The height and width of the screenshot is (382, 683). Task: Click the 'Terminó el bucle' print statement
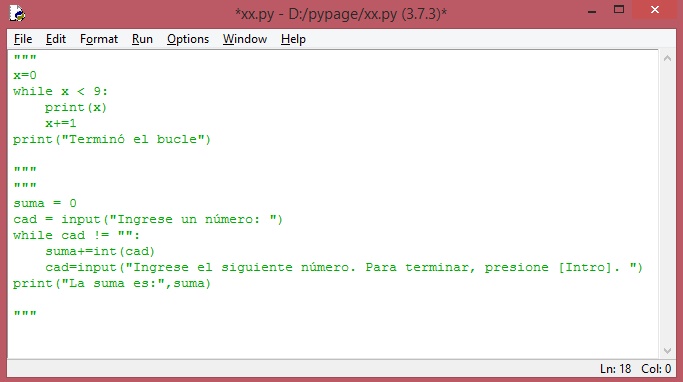tap(112, 139)
